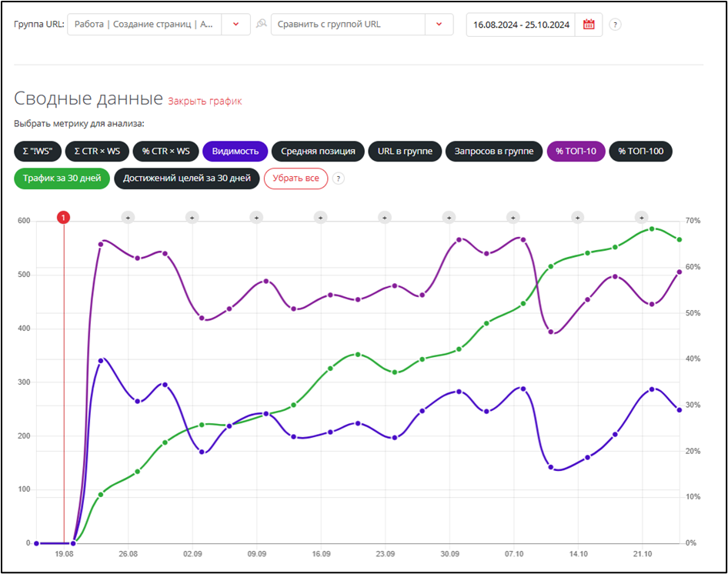Add annotation plus icon above 26.08

pyautogui.click(x=128, y=218)
